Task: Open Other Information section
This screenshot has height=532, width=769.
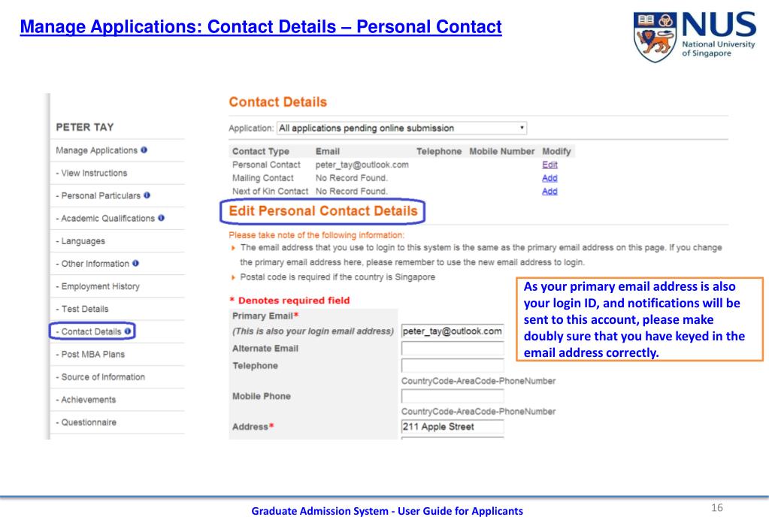Action: pyautogui.click(x=92, y=264)
